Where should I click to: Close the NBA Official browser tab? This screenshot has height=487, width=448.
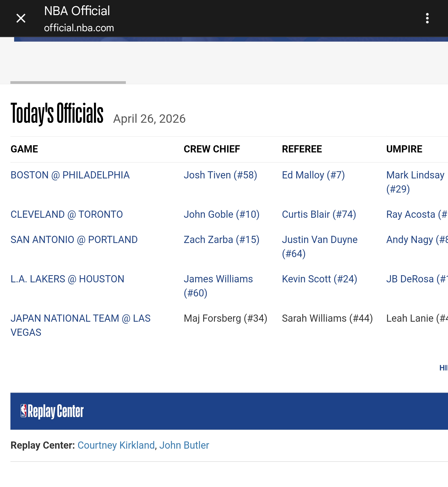(21, 18)
